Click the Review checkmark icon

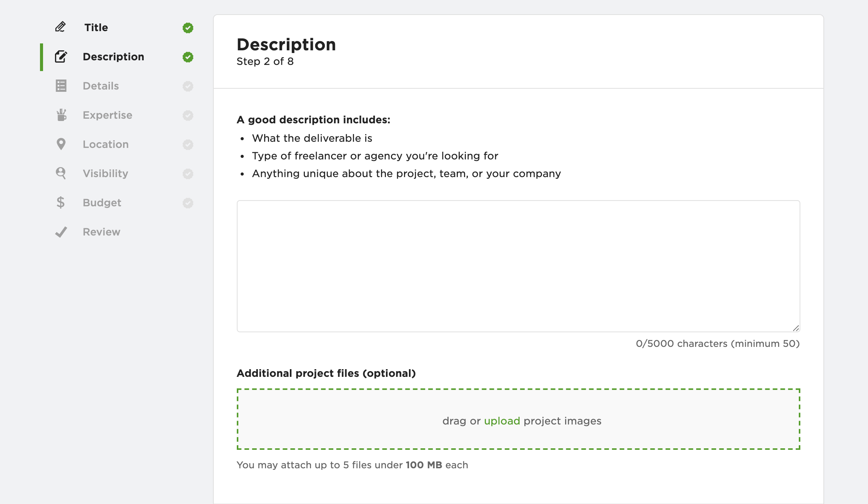(61, 232)
